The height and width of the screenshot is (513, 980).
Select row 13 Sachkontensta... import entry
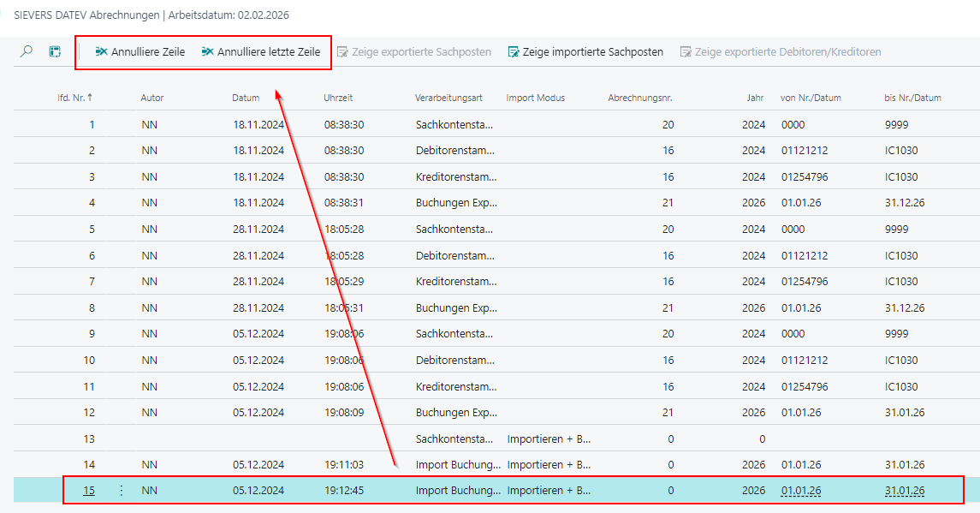454,438
